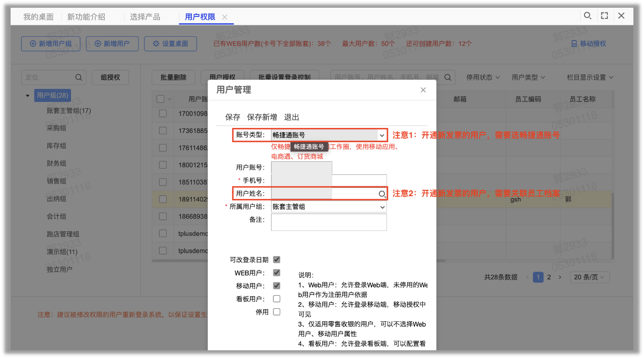Select 财务组 in the group tree
Image resolution: width=644 pixels, height=358 pixels.
coord(57,163)
